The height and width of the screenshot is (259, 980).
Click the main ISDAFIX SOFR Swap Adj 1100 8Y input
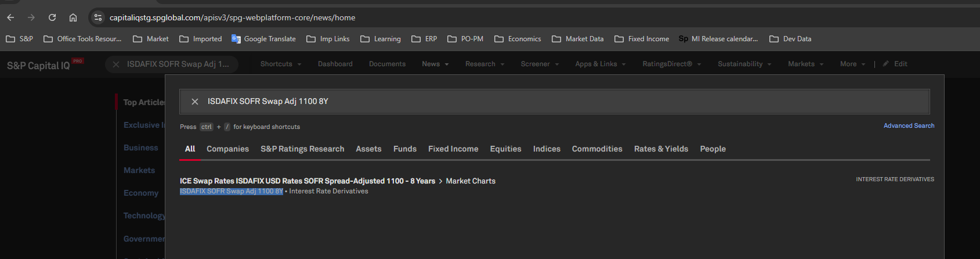[x=554, y=102]
